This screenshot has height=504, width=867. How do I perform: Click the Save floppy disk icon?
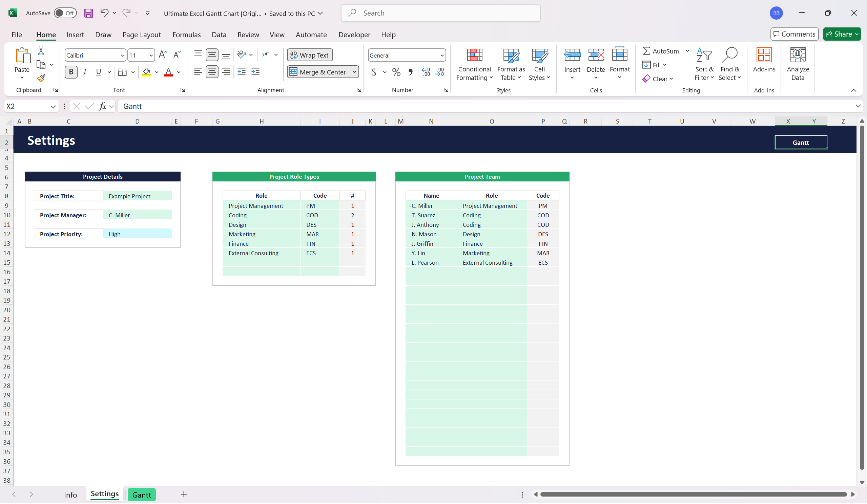coord(88,13)
